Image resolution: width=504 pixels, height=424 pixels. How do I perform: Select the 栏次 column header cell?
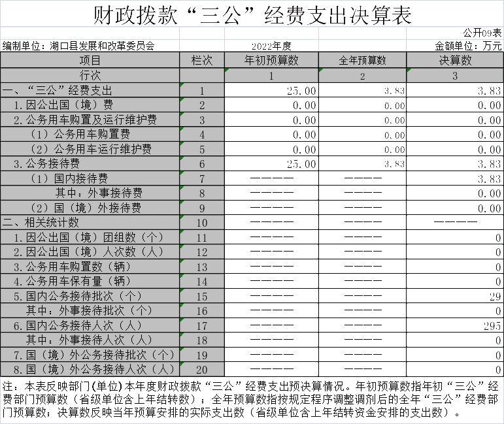coord(202,60)
